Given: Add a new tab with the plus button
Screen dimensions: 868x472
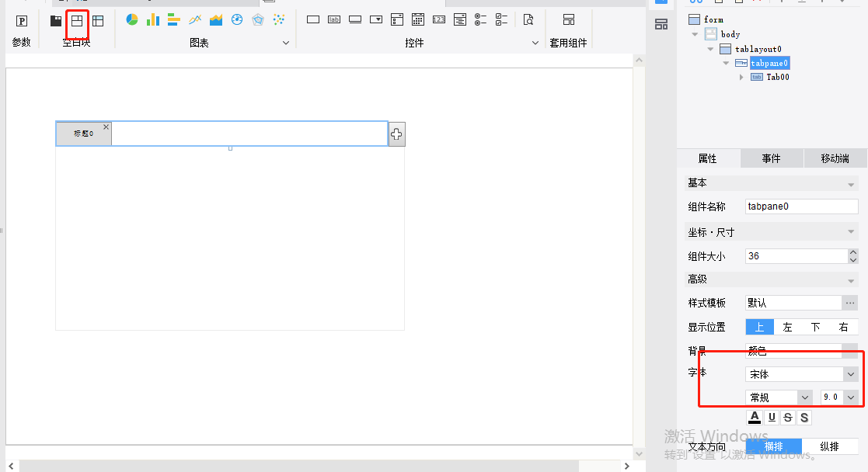Looking at the screenshot, I should coord(396,134).
